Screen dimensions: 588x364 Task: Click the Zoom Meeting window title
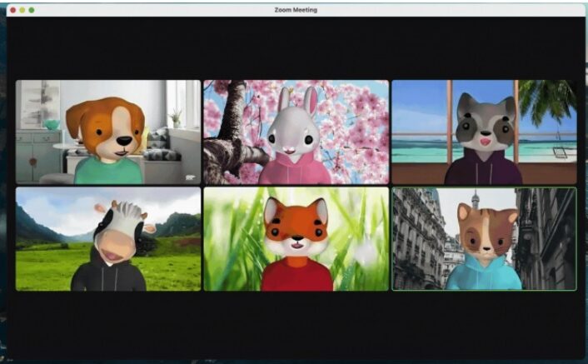295,10
